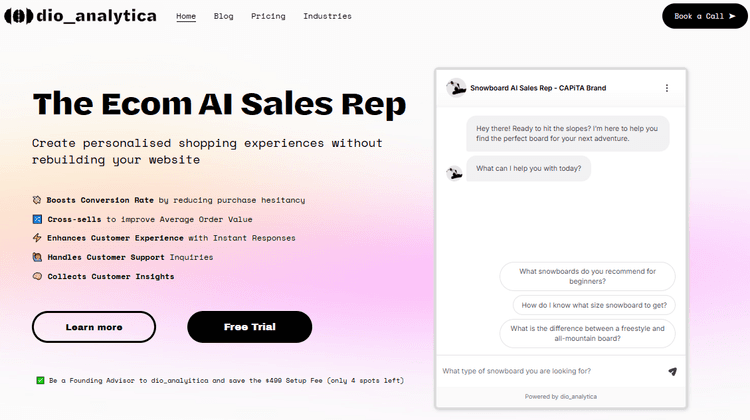Send the chat message with arrow icon
Image resolution: width=750 pixels, height=420 pixels.
672,371
